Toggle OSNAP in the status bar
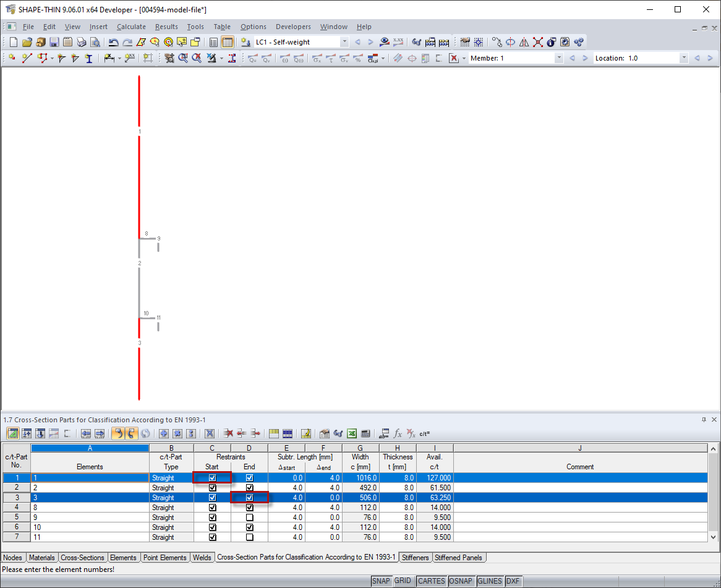Viewport: 721px width, 588px height. pyautogui.click(x=461, y=581)
